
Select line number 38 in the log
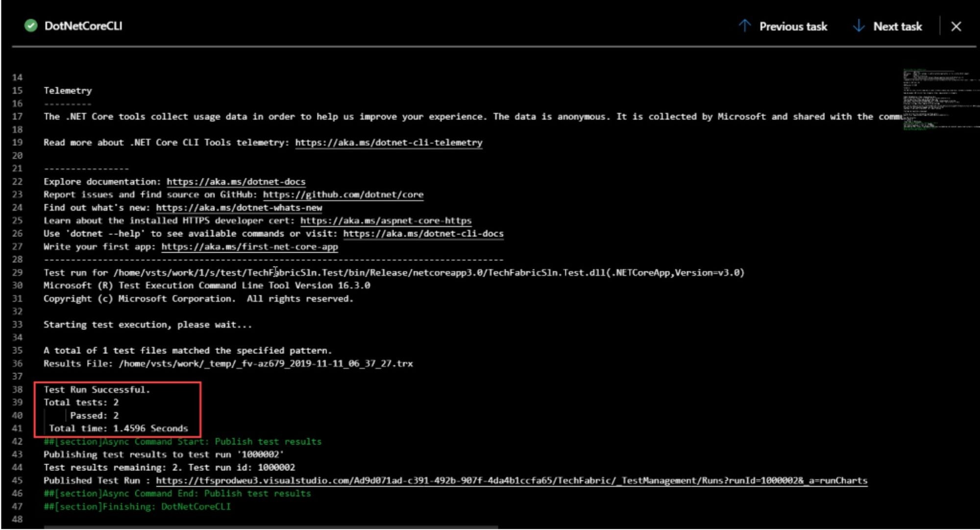click(18, 389)
